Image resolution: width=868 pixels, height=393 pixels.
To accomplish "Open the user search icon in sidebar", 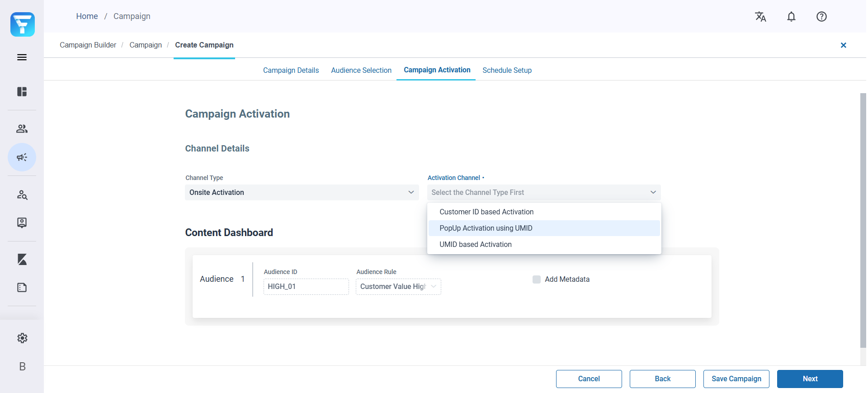I will click(x=22, y=195).
